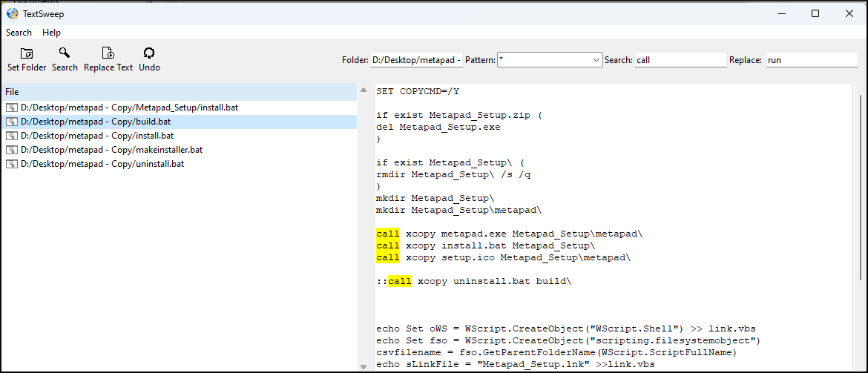Click the Search field containing call
Viewport: 868px width, 373px height.
680,60
